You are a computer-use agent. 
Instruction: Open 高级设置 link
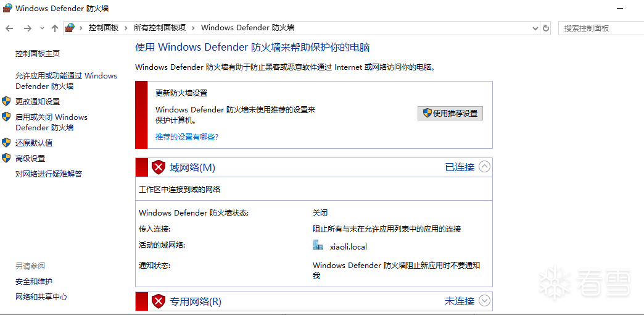click(x=30, y=159)
